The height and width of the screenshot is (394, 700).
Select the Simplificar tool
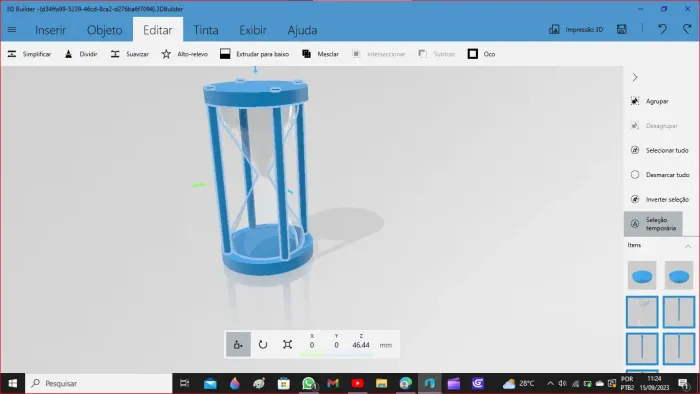[x=29, y=54]
